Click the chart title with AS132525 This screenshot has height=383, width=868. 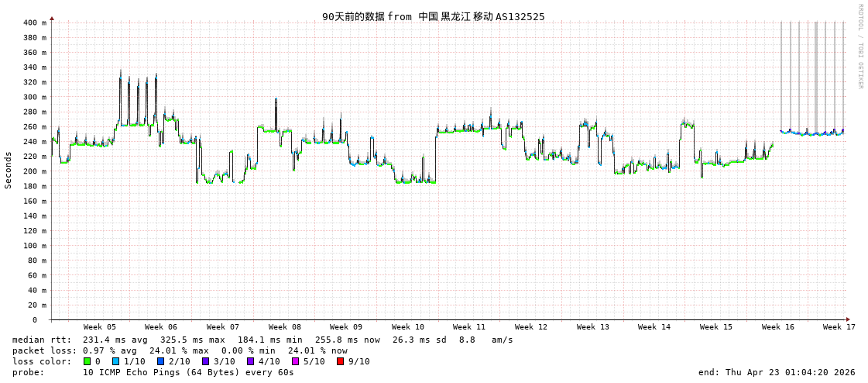[x=433, y=17]
